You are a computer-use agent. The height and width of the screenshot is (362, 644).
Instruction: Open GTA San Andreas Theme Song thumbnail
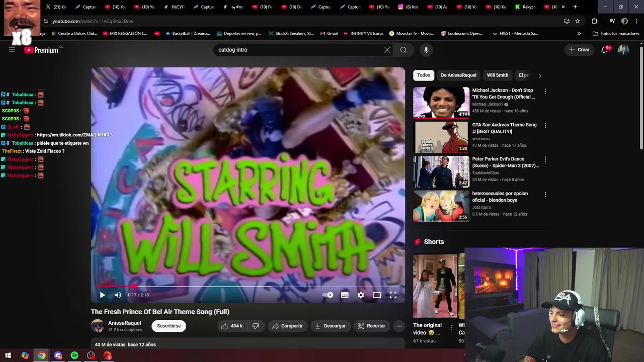(441, 137)
